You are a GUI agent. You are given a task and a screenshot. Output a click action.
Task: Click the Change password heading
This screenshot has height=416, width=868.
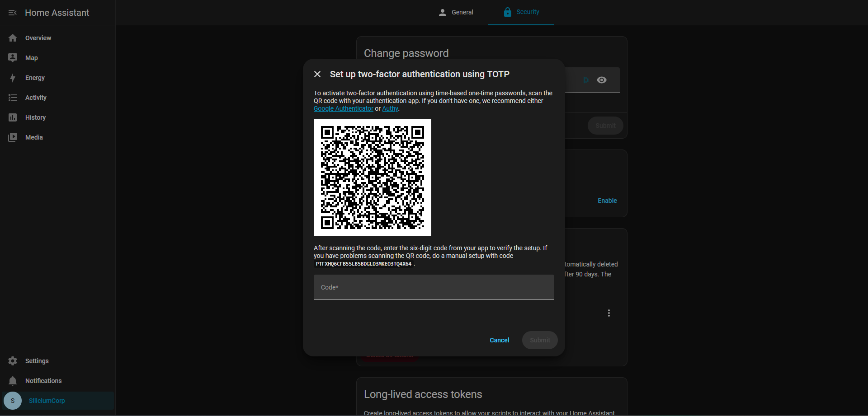coord(406,53)
